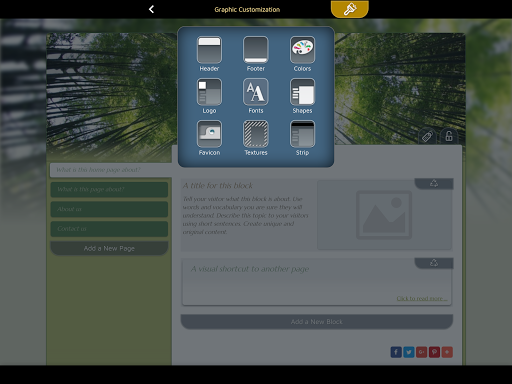512x384 pixels.
Task: Click 'A title for this block' heading
Action: pyautogui.click(x=218, y=186)
